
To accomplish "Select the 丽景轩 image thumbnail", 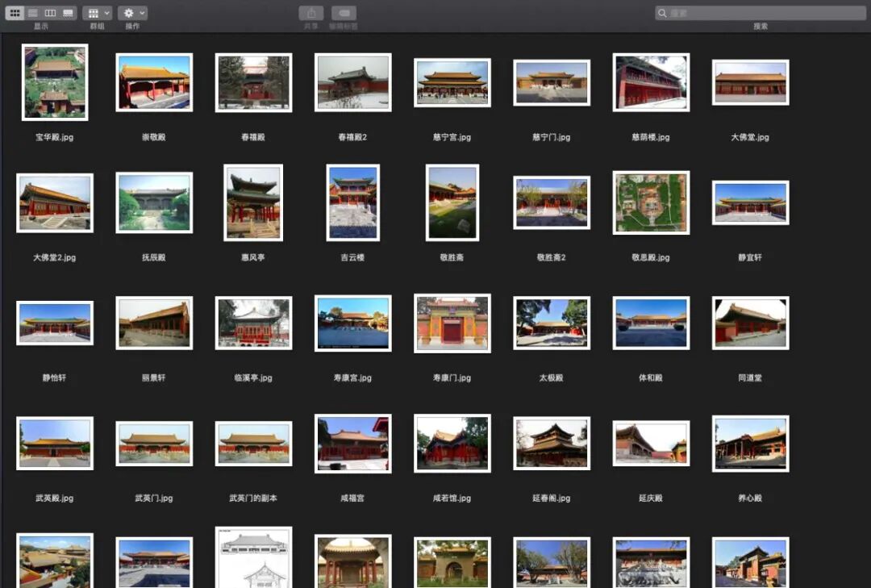I will click(154, 323).
